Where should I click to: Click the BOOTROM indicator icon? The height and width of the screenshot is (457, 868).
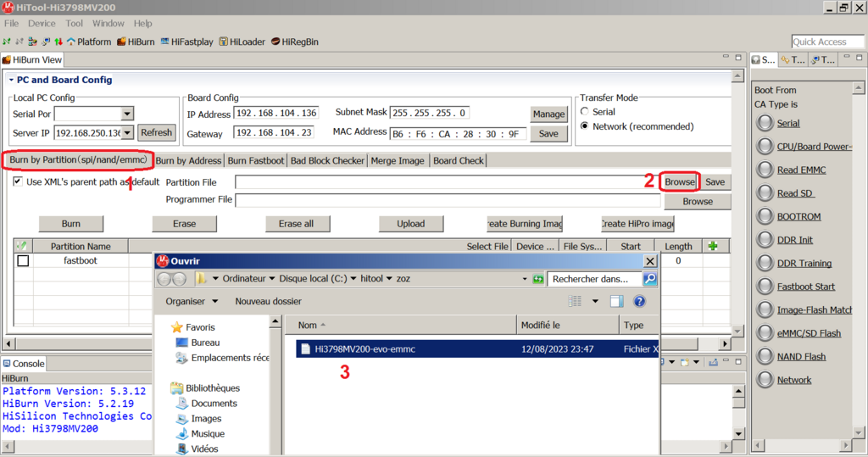pyautogui.click(x=765, y=216)
